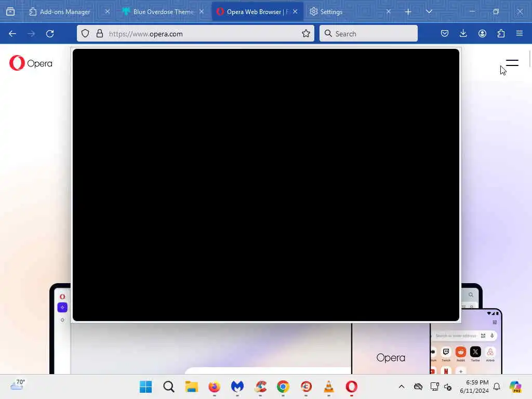Click the black video player area
The height and width of the screenshot is (399, 532).
(265, 185)
